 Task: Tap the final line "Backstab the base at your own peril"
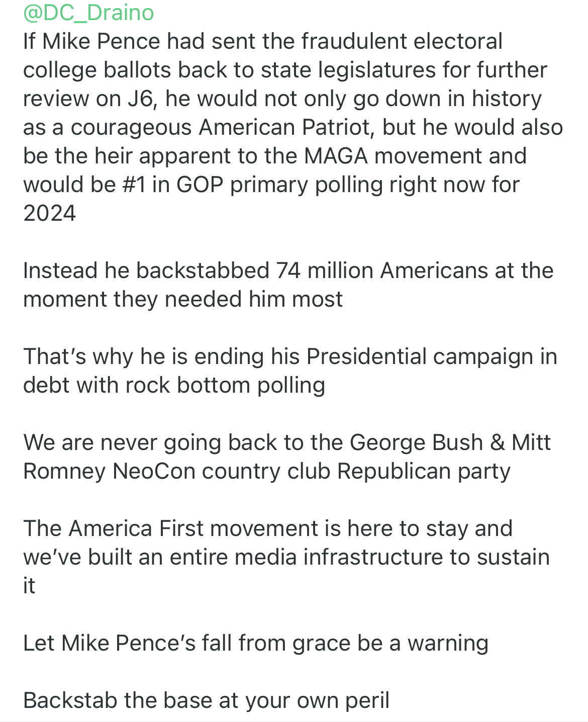(x=206, y=700)
